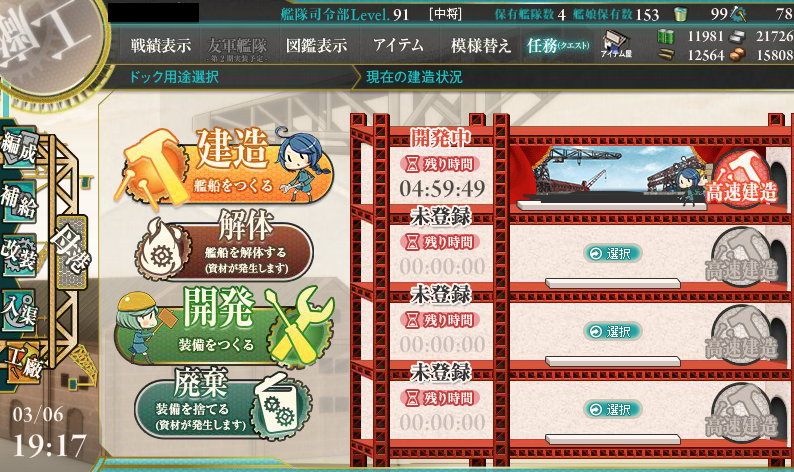Open 任務 (クエスト) quests menu
The image size is (794, 472).
[x=558, y=46]
